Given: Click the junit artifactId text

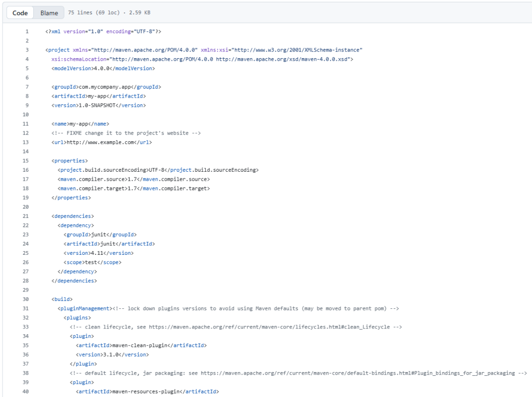Looking at the screenshot, I should (109, 244).
